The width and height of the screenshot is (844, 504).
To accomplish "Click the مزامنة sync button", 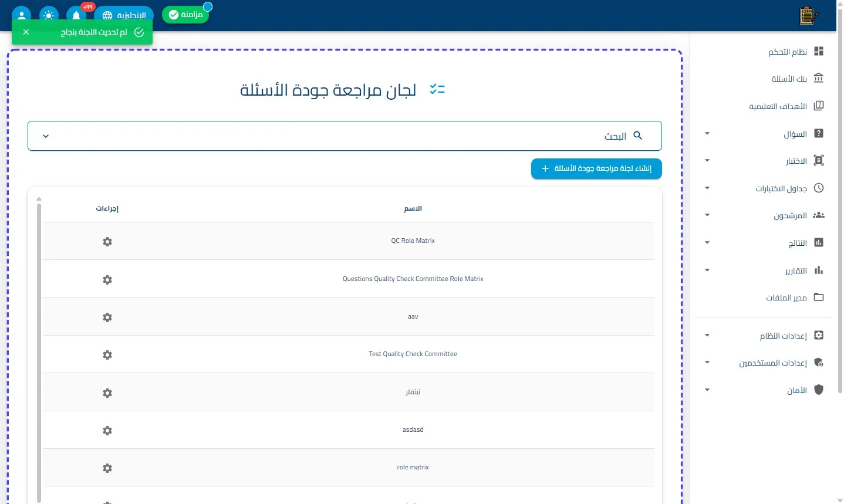I will click(185, 15).
